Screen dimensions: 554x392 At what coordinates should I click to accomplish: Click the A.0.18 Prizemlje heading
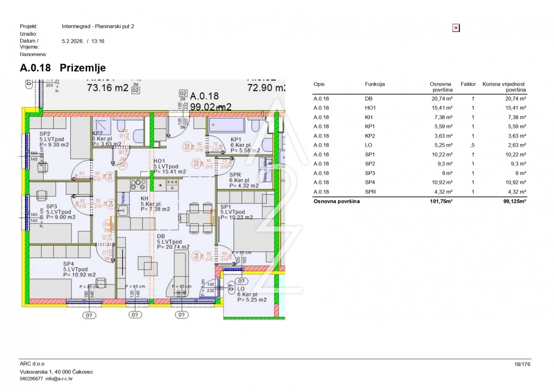[63, 68]
